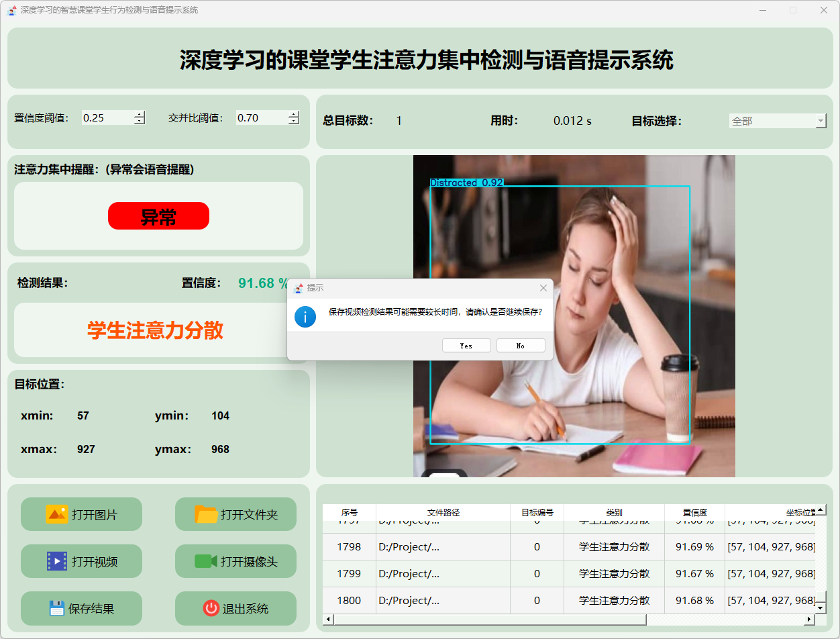
Task: Click the table's scroll down arrow
Action: tap(820, 607)
